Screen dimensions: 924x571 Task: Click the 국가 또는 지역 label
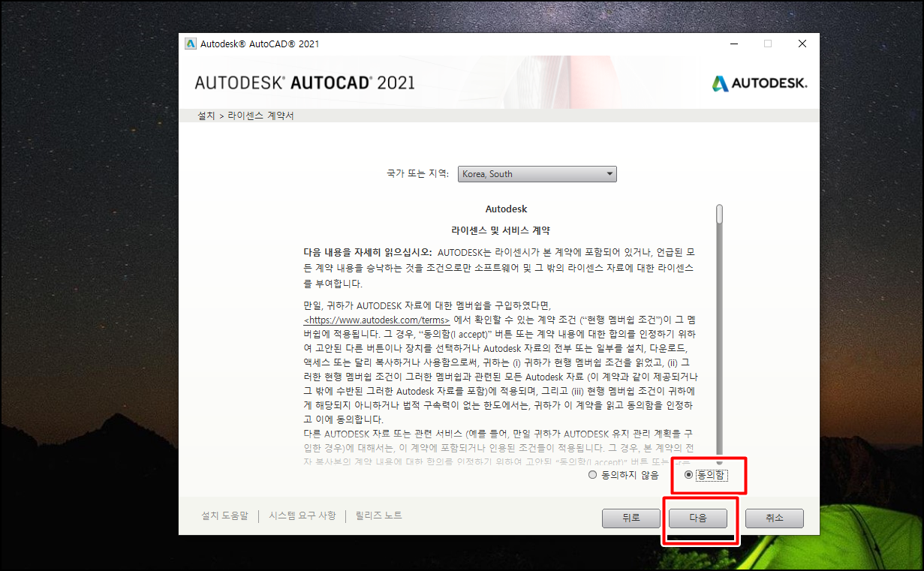pyautogui.click(x=418, y=174)
